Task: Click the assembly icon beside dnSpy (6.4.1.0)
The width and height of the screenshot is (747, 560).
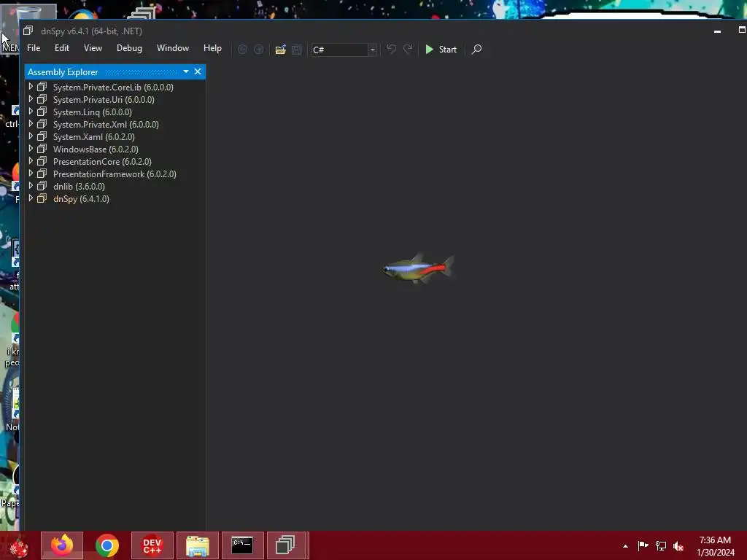Action: pyautogui.click(x=42, y=198)
